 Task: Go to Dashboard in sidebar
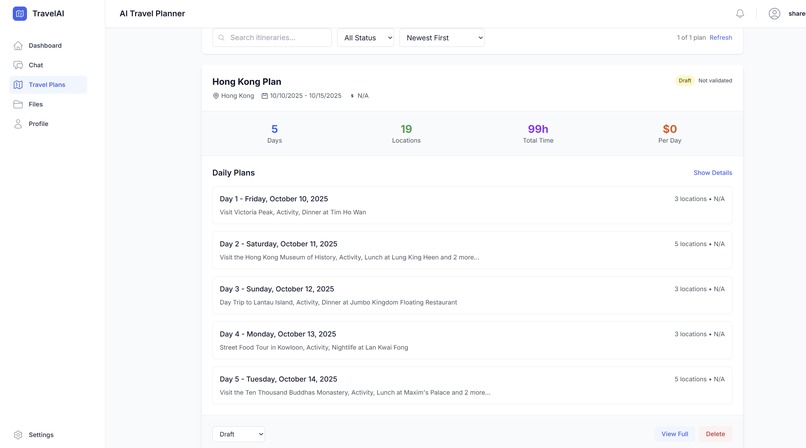48,46
